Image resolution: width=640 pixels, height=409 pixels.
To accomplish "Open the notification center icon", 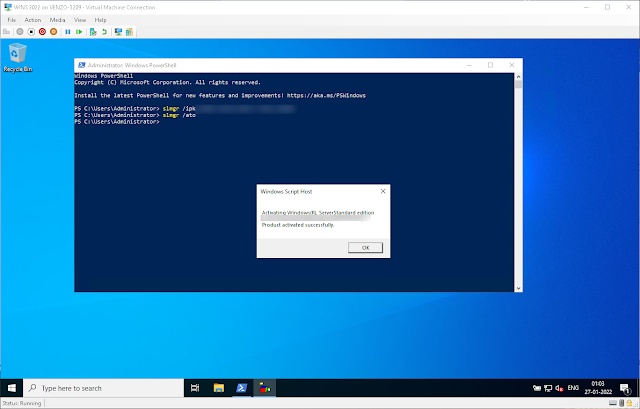I will tap(625, 388).
